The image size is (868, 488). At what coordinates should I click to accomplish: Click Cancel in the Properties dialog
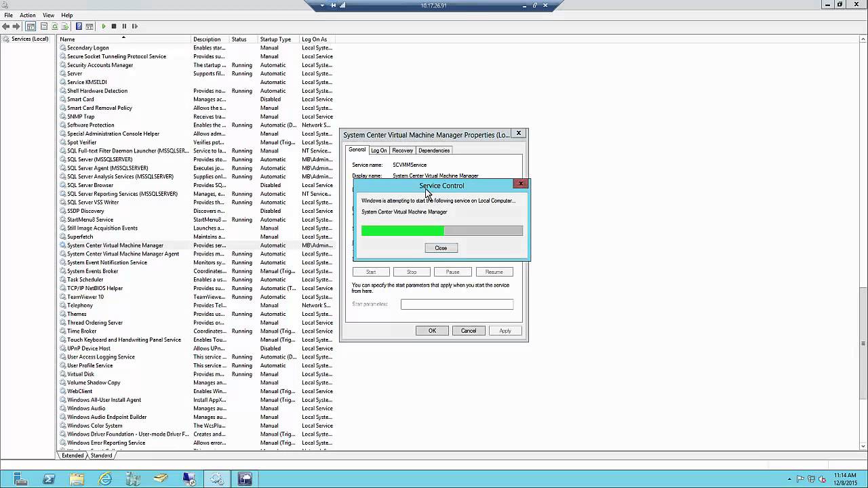pos(469,331)
